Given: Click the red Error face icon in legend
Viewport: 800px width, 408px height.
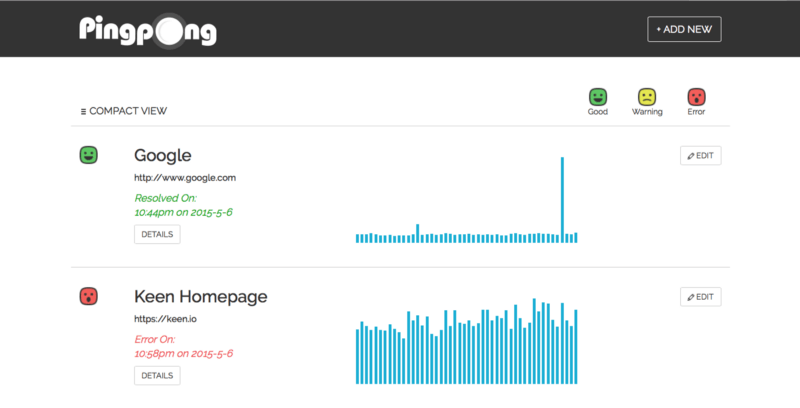Looking at the screenshot, I should click(696, 97).
